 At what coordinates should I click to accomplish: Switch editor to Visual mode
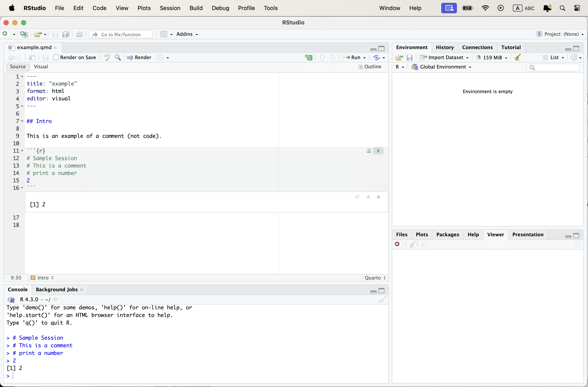tap(41, 67)
